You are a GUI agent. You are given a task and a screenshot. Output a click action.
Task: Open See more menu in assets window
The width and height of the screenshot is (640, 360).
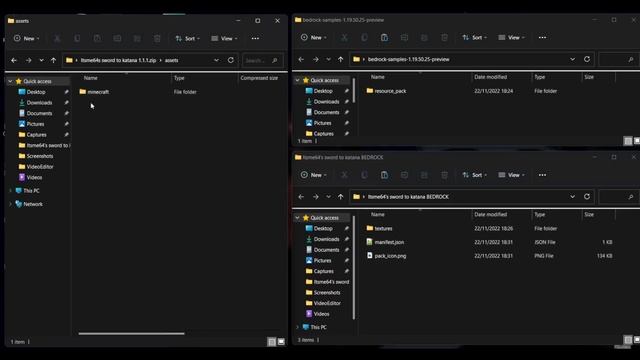point(255,38)
